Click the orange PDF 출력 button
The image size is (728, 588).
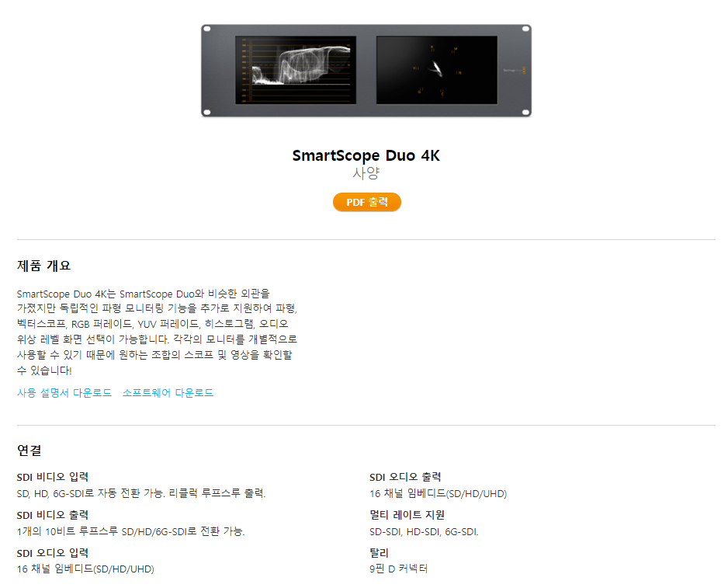coord(367,202)
